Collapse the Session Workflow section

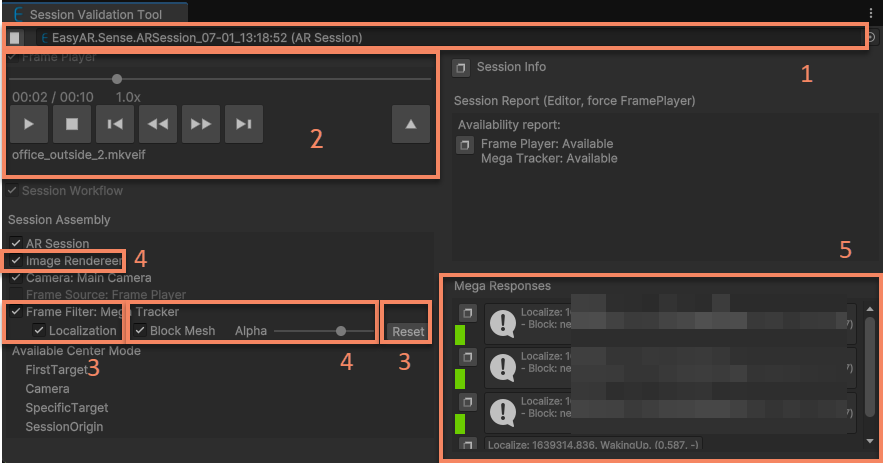[x=12, y=190]
